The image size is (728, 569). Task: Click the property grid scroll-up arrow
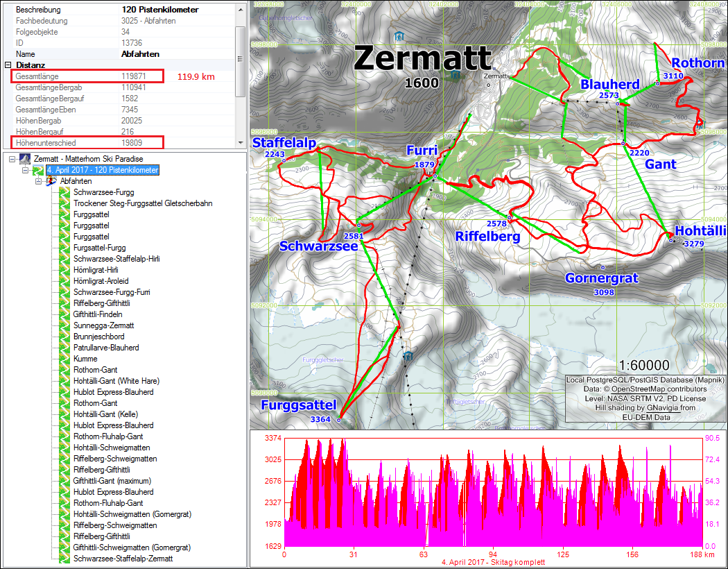point(240,9)
